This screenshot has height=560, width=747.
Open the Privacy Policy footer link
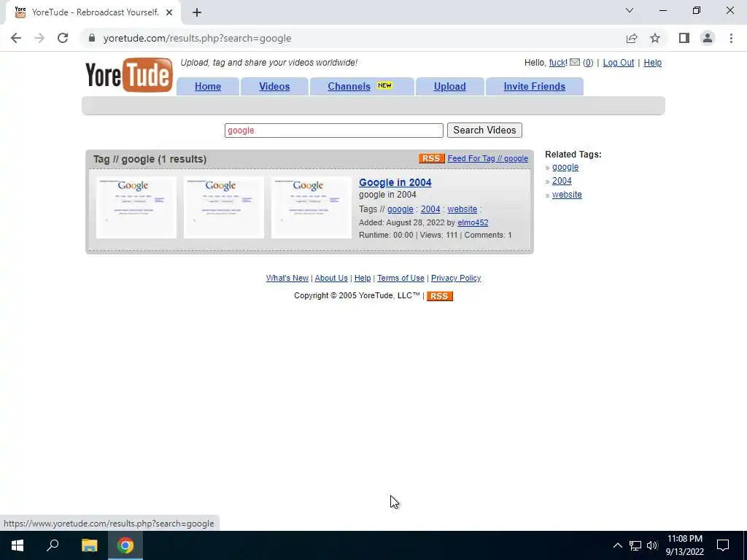pyautogui.click(x=456, y=278)
